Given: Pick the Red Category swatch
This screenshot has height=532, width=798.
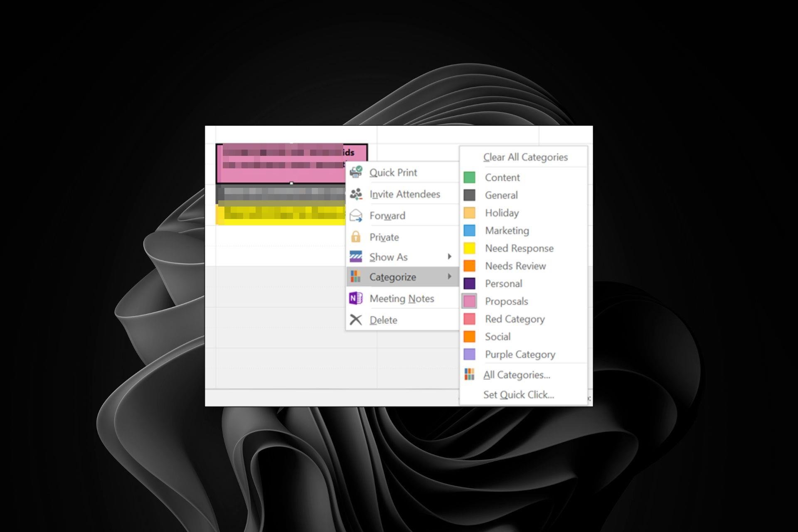Looking at the screenshot, I should pyautogui.click(x=469, y=319).
